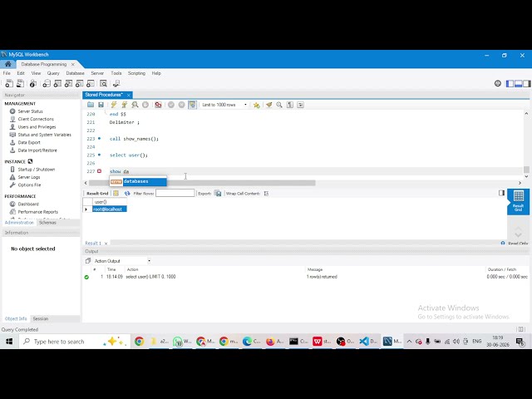This screenshot has height=399, width=532.
Task: Beautify the query with broom icon
Action: point(268,105)
